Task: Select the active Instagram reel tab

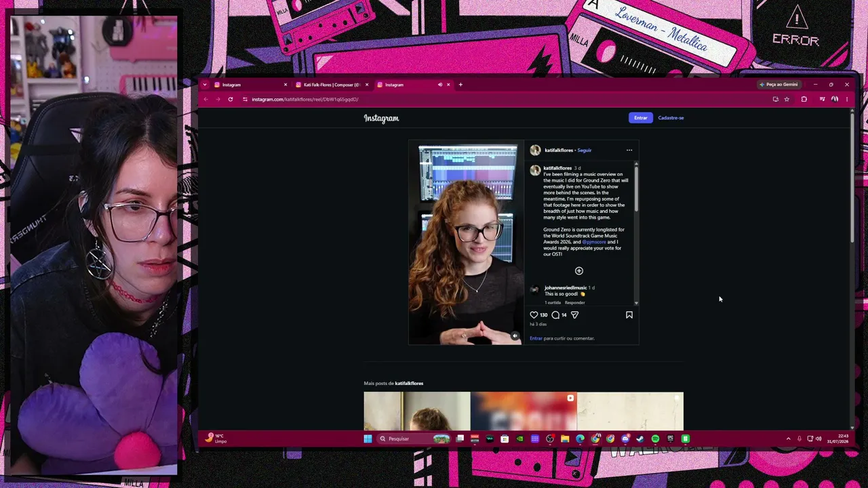Action: tap(413, 85)
